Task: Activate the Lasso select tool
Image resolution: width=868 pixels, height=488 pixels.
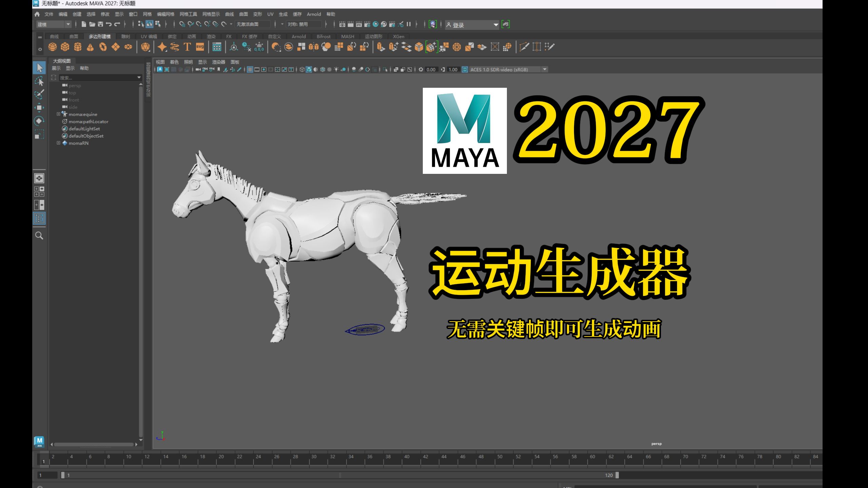Action: (x=39, y=81)
